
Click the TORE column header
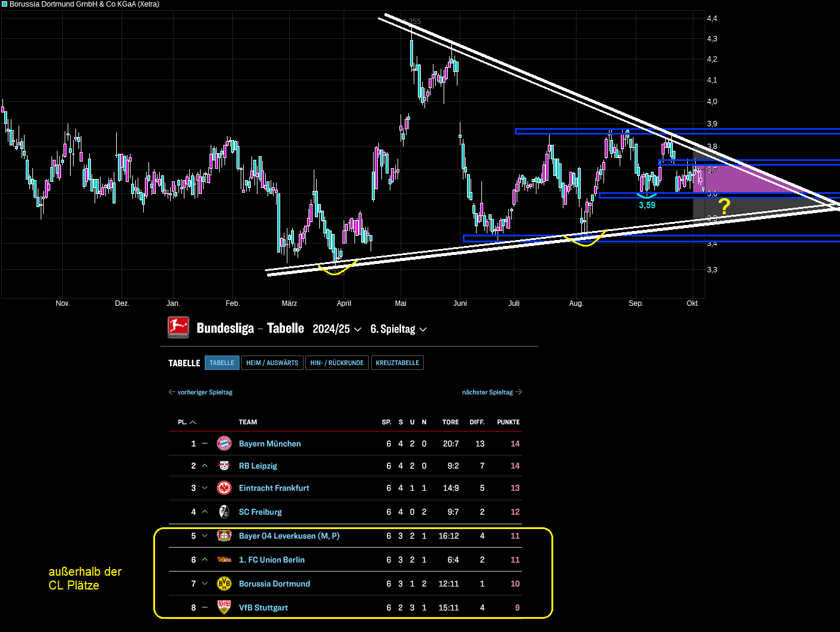pos(451,422)
